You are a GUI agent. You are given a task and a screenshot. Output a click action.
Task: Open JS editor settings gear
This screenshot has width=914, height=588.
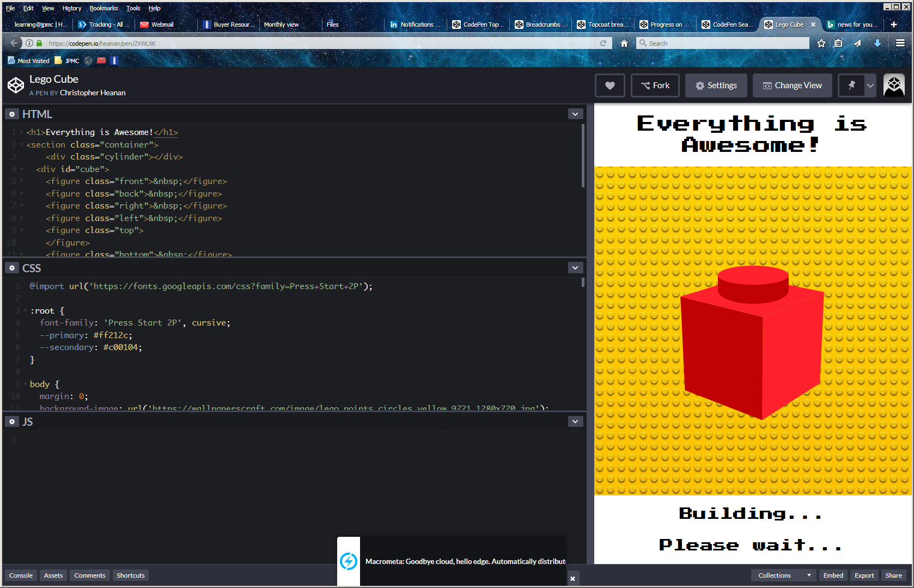pyautogui.click(x=12, y=422)
